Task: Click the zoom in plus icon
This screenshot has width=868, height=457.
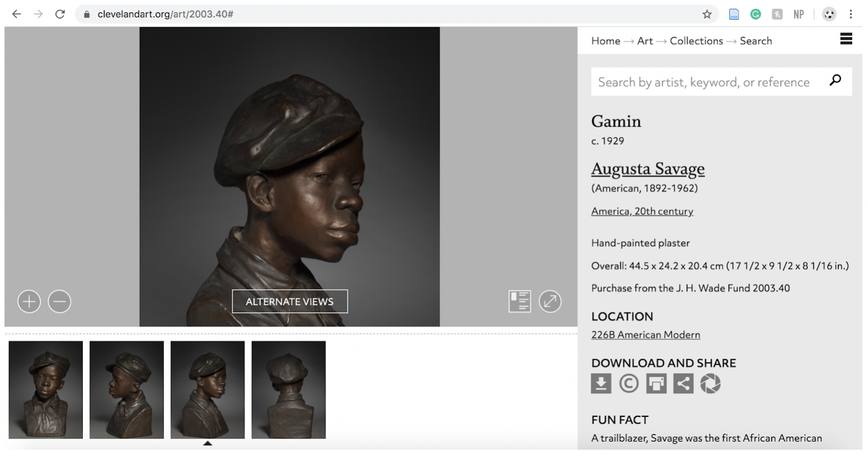Action: pos(29,301)
